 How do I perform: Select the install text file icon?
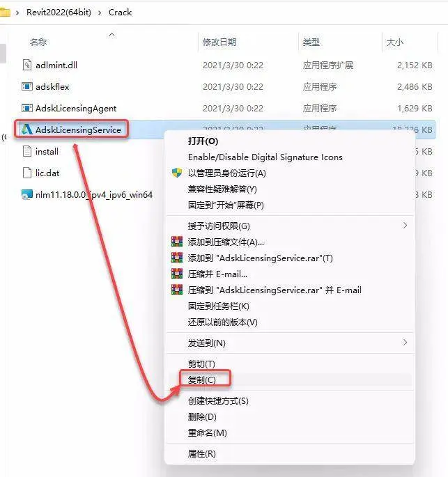26,151
